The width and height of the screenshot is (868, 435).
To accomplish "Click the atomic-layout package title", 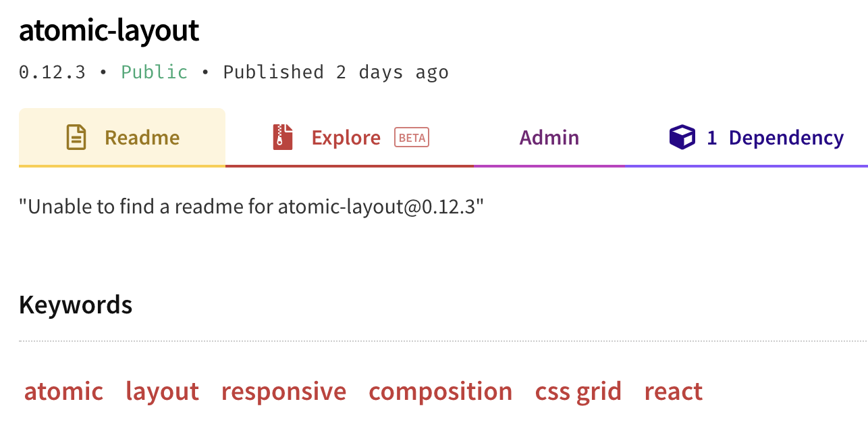I will click(109, 30).
